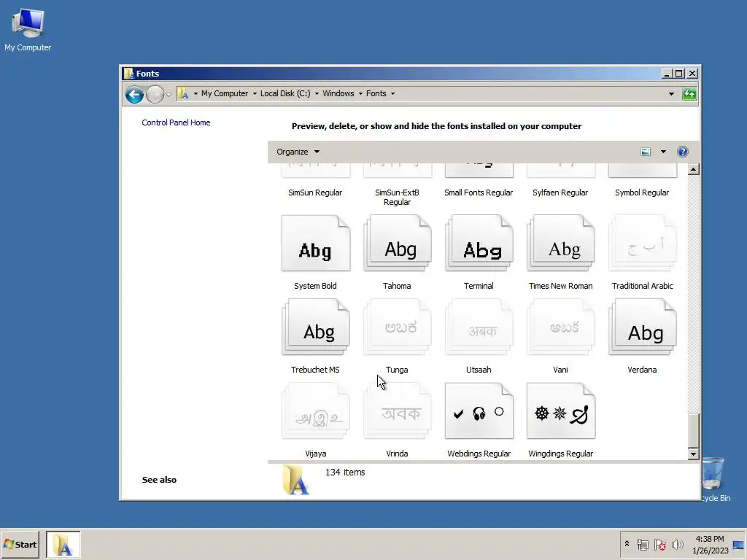Open Help with the blue question mark
Image resolution: width=747 pixels, height=560 pixels.
point(683,152)
